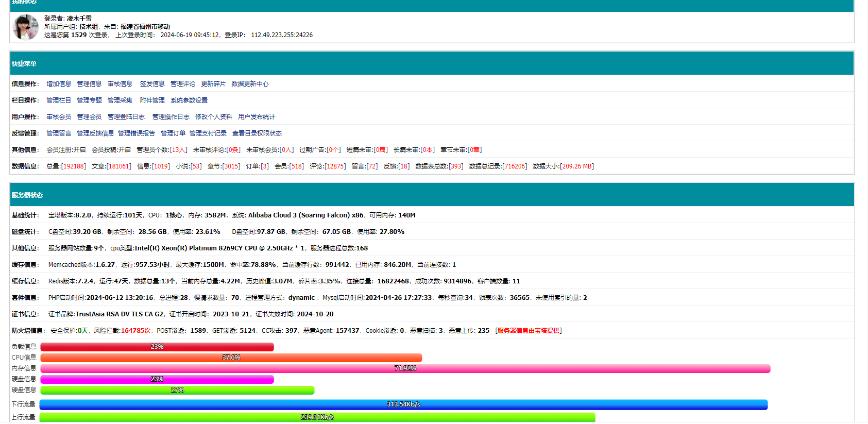Open 更新碎片 link

point(213,84)
